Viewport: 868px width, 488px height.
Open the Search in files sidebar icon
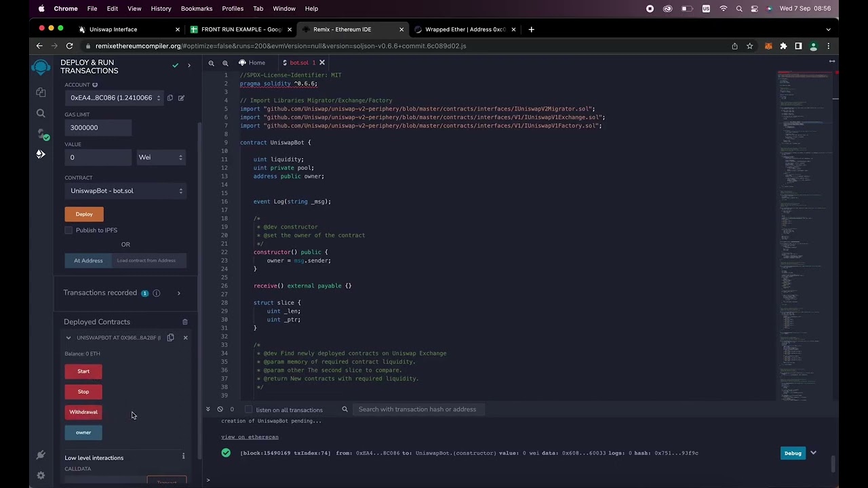41,113
